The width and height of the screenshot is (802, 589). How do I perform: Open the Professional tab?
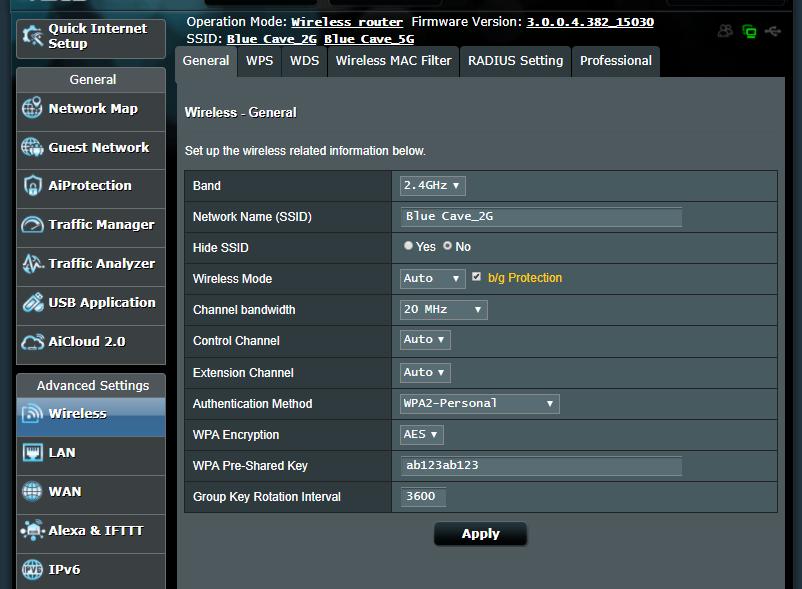616,61
